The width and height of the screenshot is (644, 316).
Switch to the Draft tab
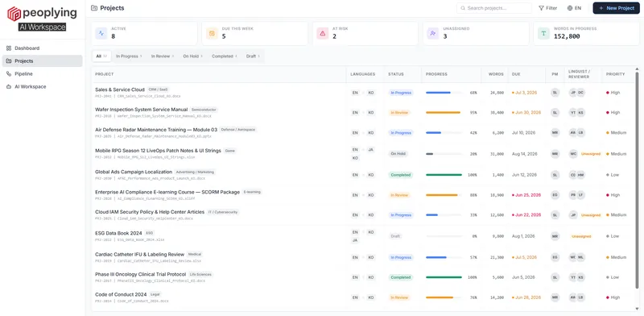point(253,56)
